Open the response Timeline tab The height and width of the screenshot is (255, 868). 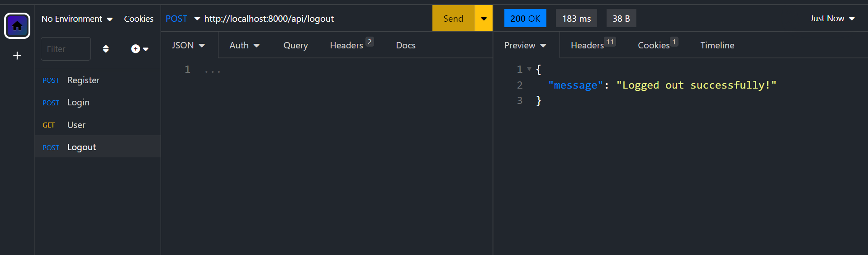[717, 45]
